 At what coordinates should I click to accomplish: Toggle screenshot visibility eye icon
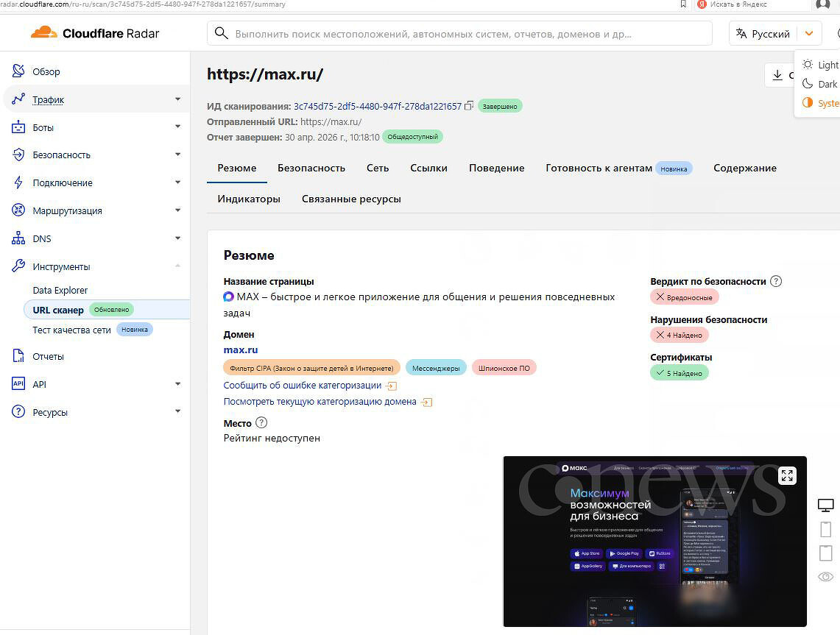point(825,577)
